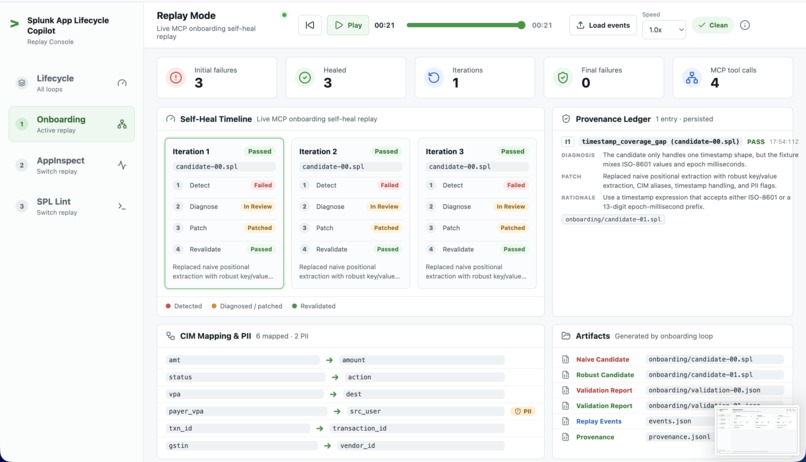Click the onboarding/candidate-01.spl chip in ledger
Screen dimensions: 806x462
(613, 219)
